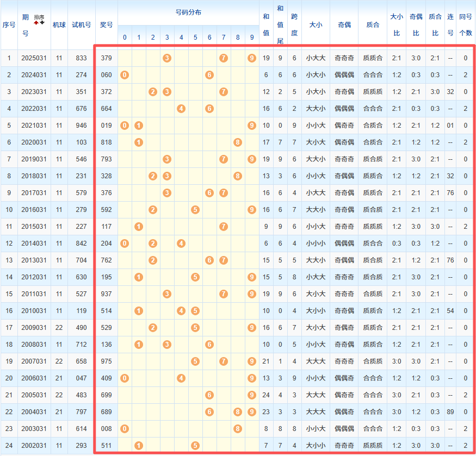Screen dimensions: 476x456
Task: Click orange ball 9 in row 2006031
Action: tap(251, 378)
